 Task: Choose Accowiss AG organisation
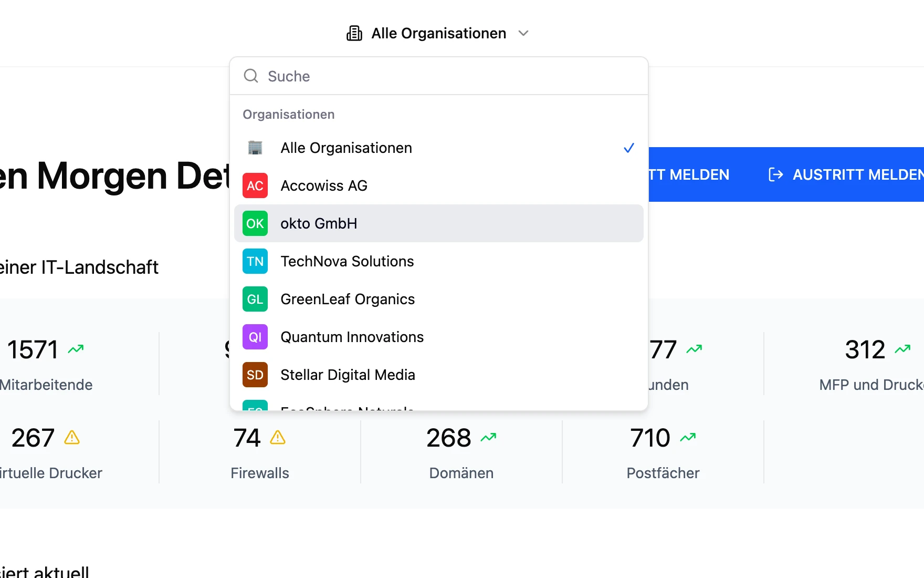point(439,185)
